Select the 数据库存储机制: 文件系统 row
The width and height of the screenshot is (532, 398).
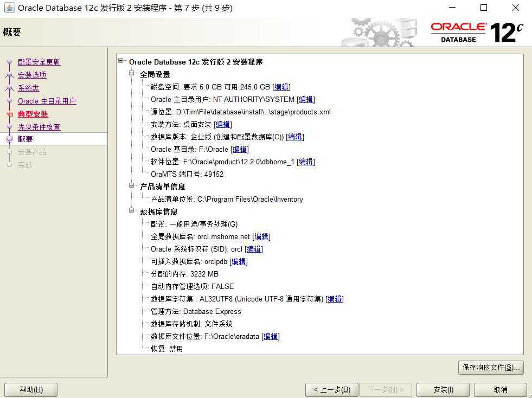pyautogui.click(x=191, y=324)
